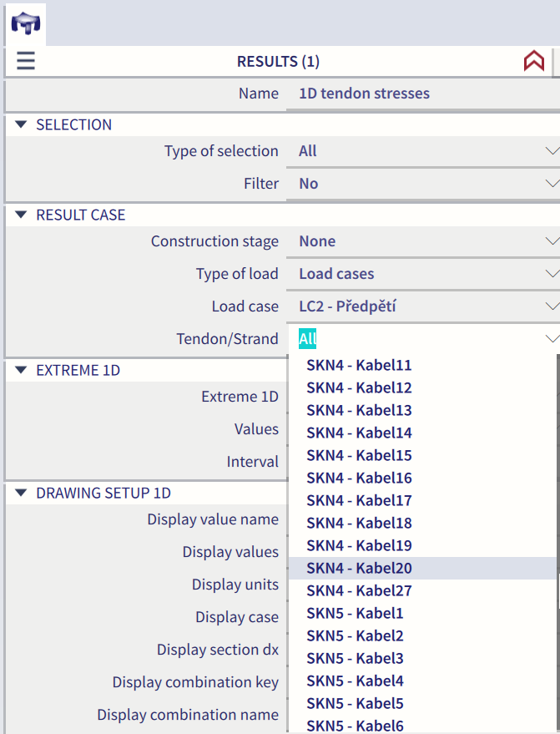Collapse the EXTREME 1D section
The height and width of the screenshot is (734, 560).
click(x=22, y=370)
